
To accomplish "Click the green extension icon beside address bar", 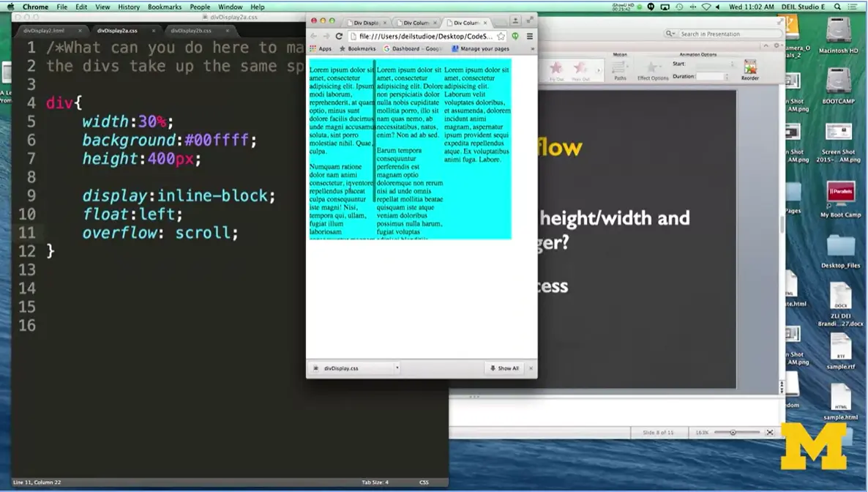I will 516,35.
